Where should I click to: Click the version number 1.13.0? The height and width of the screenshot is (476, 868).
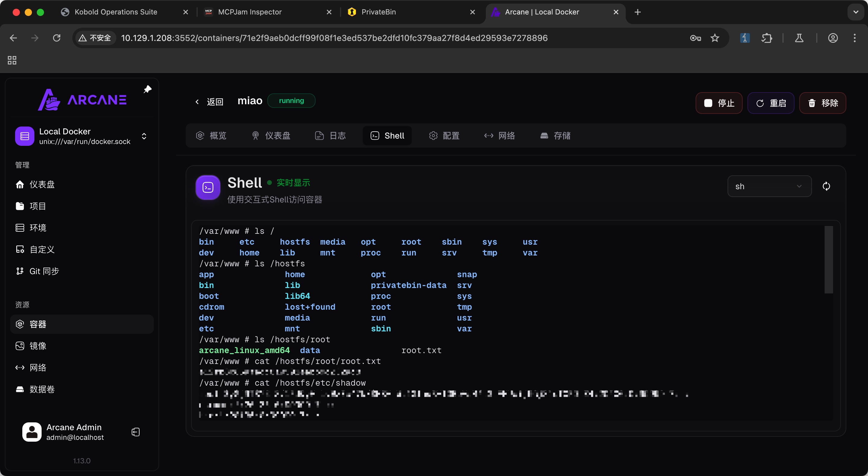pos(82,461)
